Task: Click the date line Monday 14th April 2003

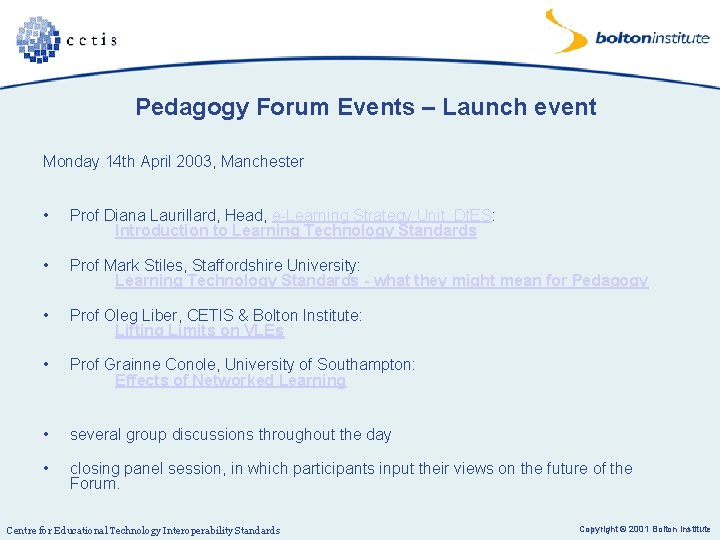Action: point(173,162)
